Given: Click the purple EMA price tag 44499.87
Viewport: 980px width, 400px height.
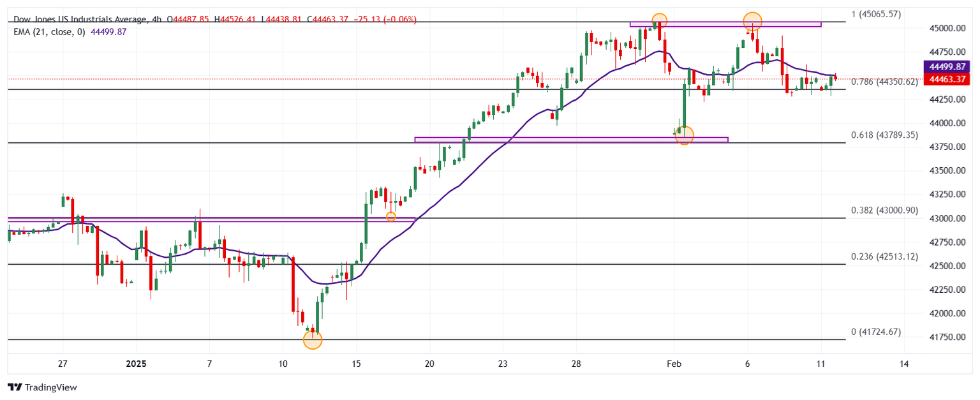Looking at the screenshot, I should click(950, 67).
